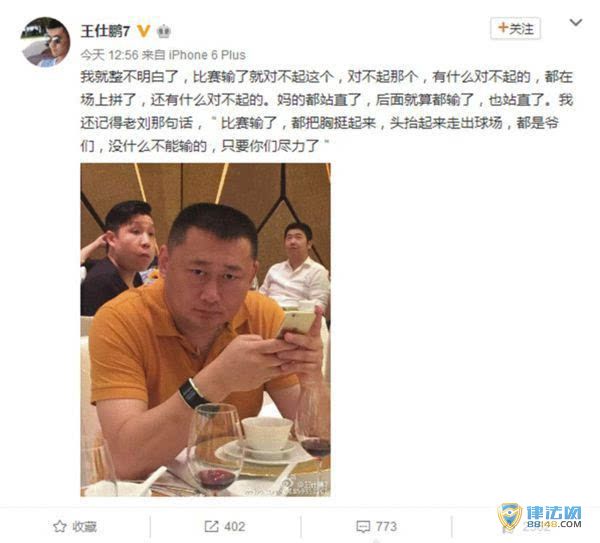The width and height of the screenshot is (600, 543).
Task: Click the comment count 773
Action: tap(386, 527)
